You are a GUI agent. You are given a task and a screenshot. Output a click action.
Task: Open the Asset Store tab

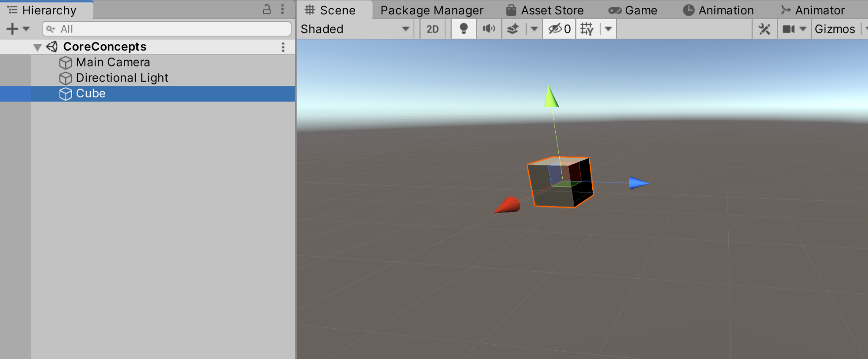pos(545,10)
